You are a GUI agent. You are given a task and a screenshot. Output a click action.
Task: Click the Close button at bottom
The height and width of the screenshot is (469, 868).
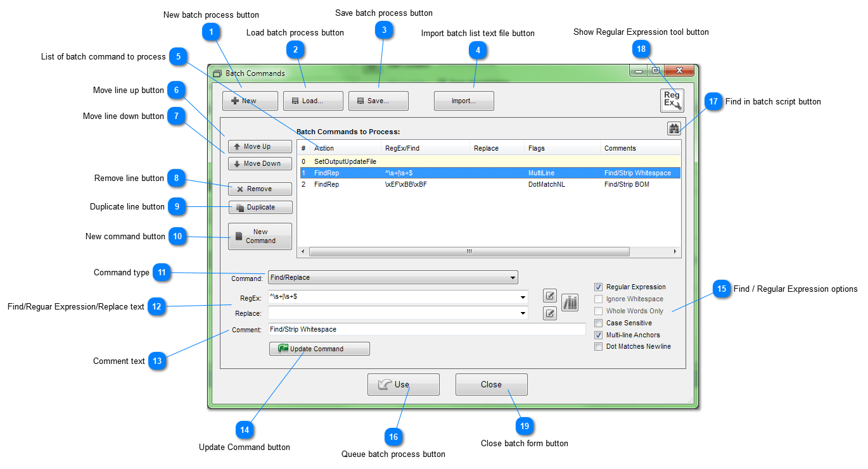pos(491,384)
